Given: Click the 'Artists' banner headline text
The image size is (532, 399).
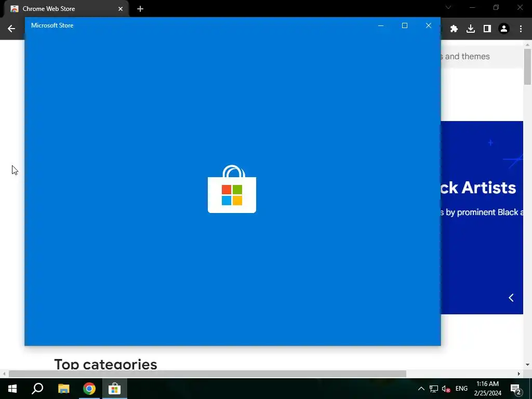Looking at the screenshot, I should (488, 188).
